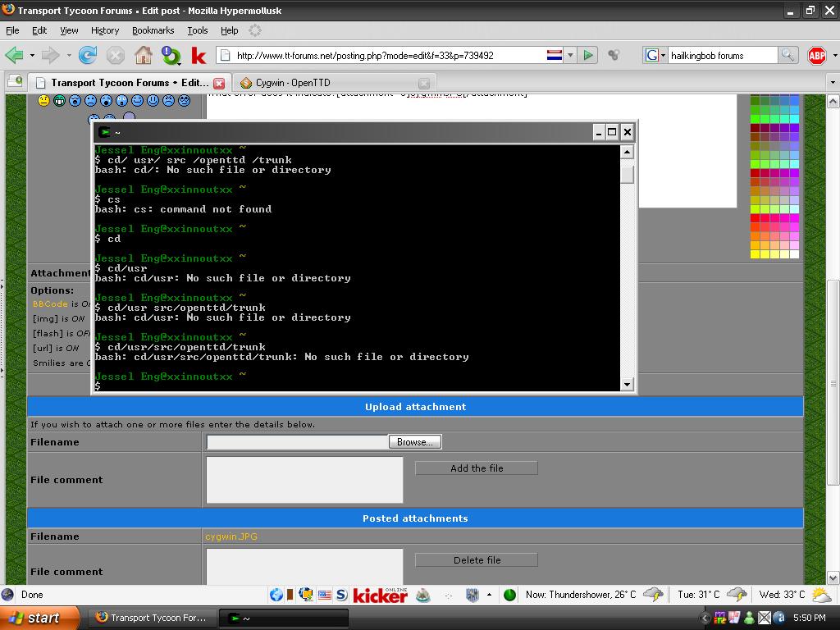Click the search magnifier button
Image resolution: width=840 pixels, height=630 pixels.
788,55
